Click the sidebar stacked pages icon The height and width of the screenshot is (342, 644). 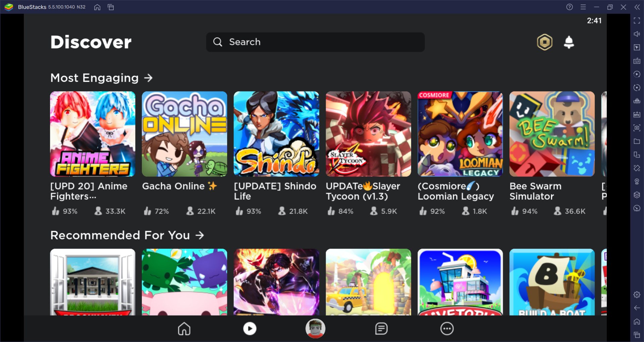[637, 155]
